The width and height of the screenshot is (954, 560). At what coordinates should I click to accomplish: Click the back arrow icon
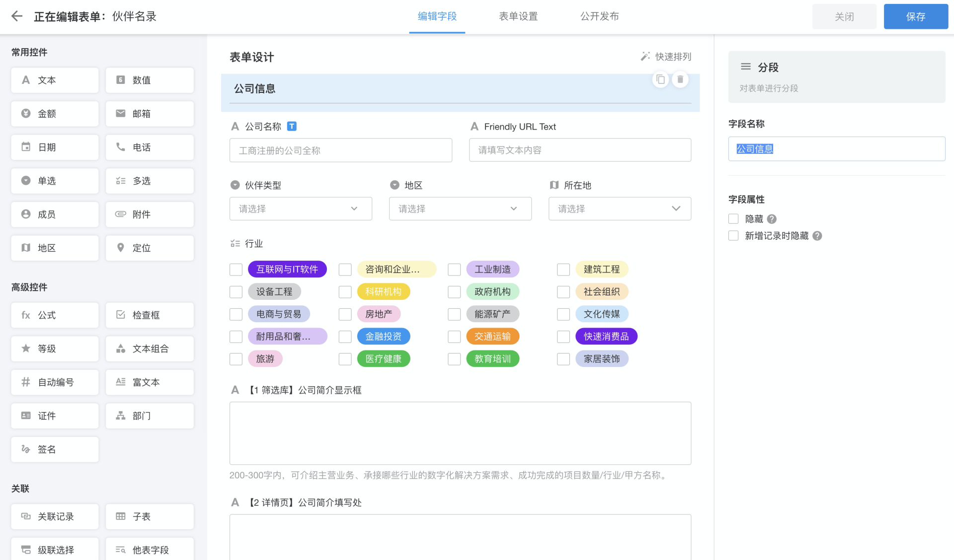click(x=17, y=16)
